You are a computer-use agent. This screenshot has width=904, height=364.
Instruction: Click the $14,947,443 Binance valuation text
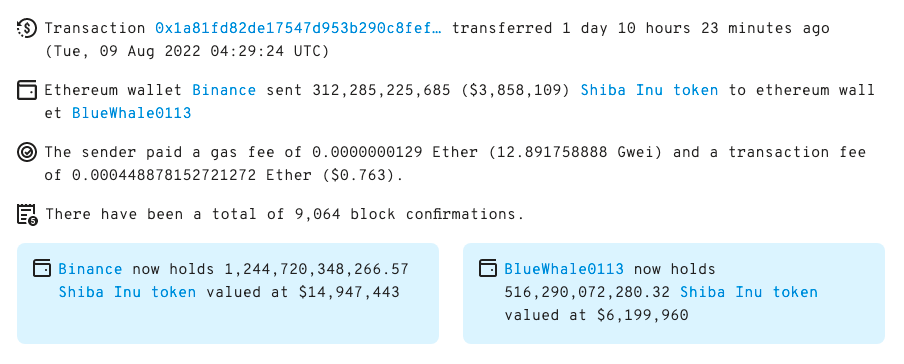[x=349, y=292]
